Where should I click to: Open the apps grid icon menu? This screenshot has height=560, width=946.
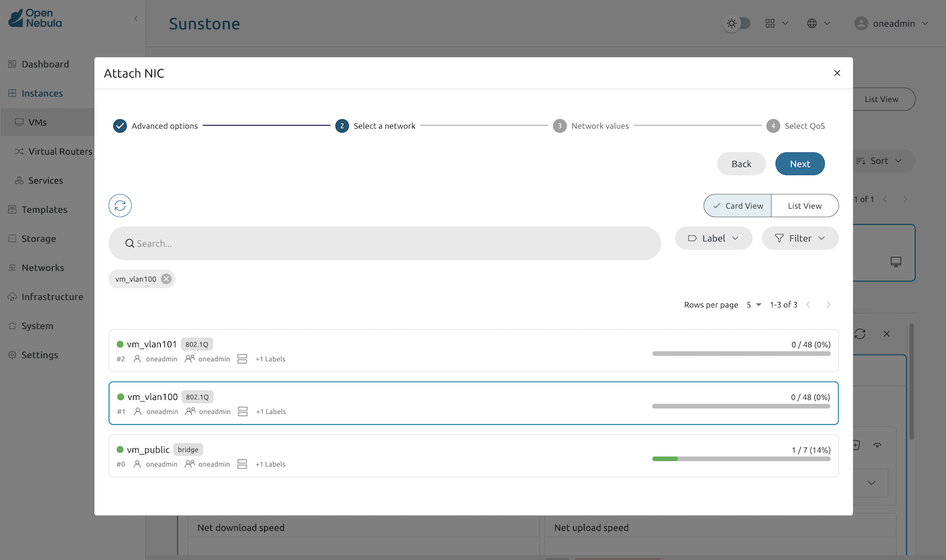776,24
